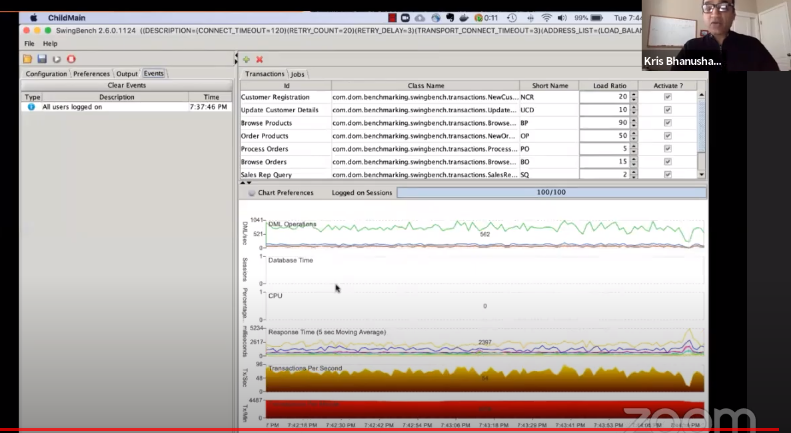Viewport: 791px width, 433px height.
Task: Select short name cell UCD
Action: (549, 110)
